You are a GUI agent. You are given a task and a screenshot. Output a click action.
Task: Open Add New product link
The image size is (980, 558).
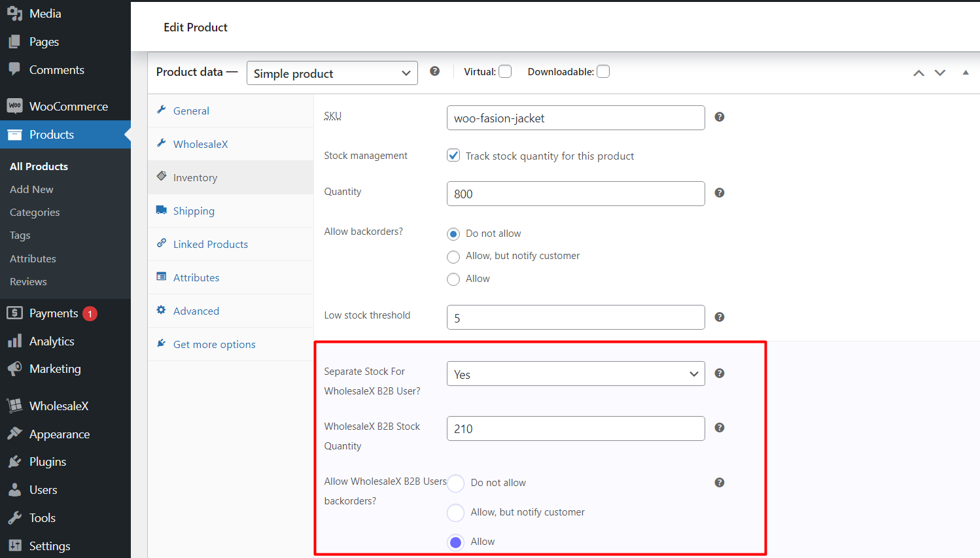[31, 189]
